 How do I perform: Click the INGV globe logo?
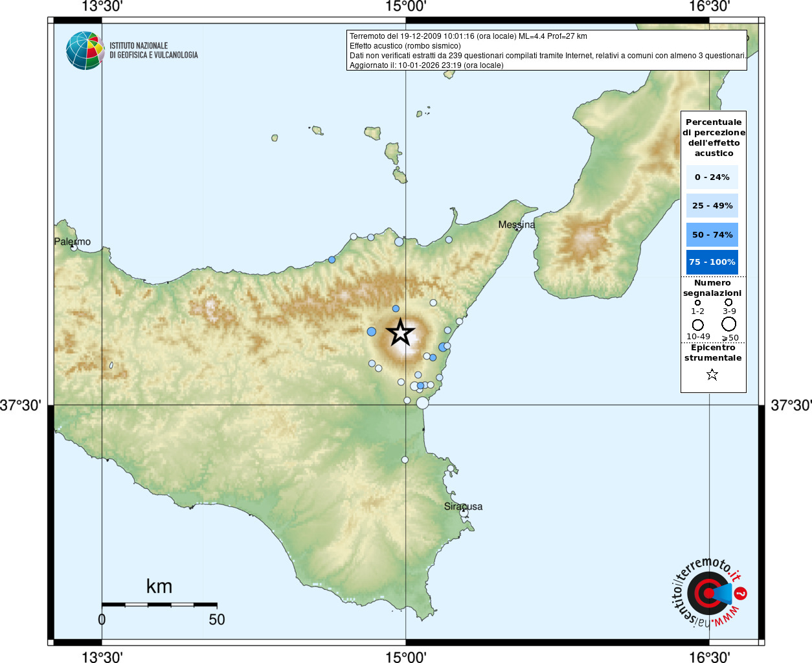coord(85,51)
